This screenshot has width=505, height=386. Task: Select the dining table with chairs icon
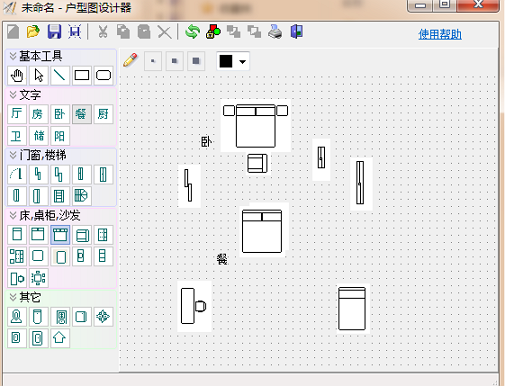coord(38,278)
